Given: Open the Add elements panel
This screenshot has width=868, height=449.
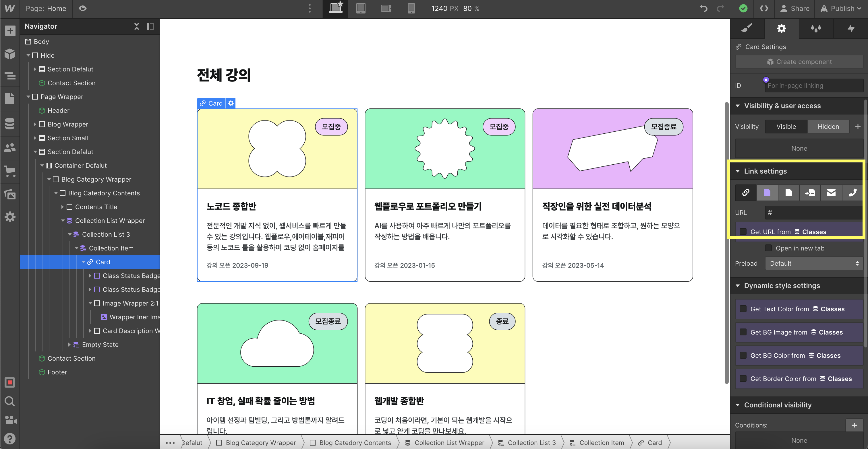Looking at the screenshot, I should pos(10,31).
